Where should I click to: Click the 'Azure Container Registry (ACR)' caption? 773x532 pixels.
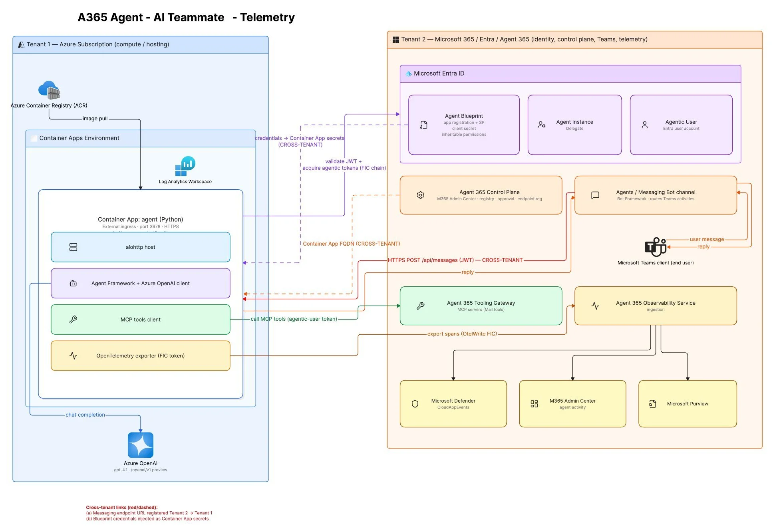click(x=49, y=105)
